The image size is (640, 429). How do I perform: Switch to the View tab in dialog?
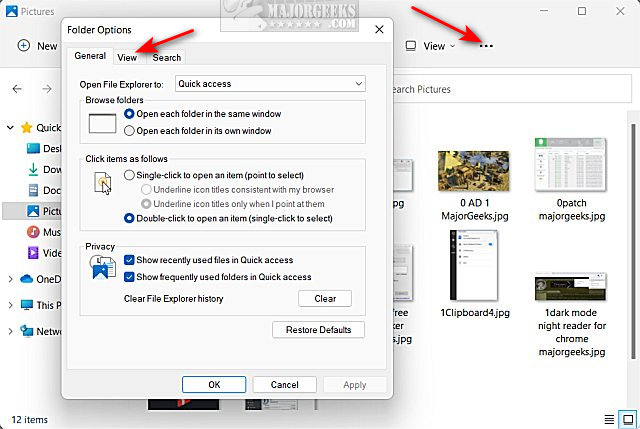[127, 58]
